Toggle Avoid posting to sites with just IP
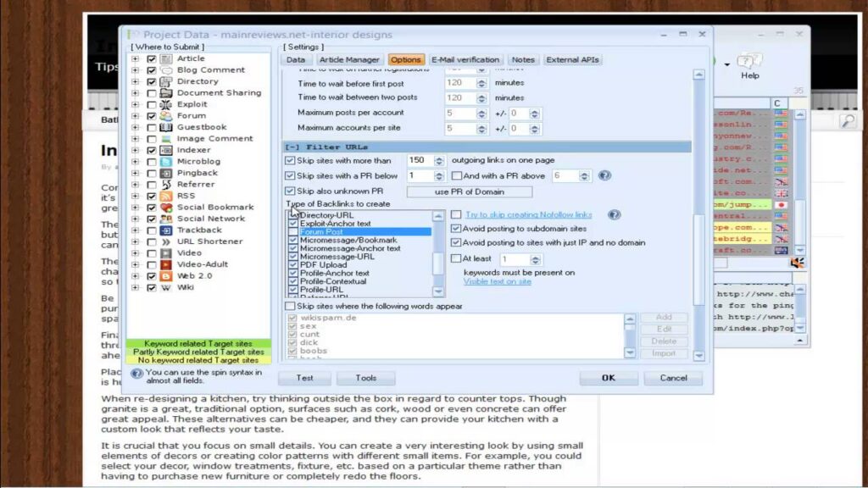 coord(456,242)
